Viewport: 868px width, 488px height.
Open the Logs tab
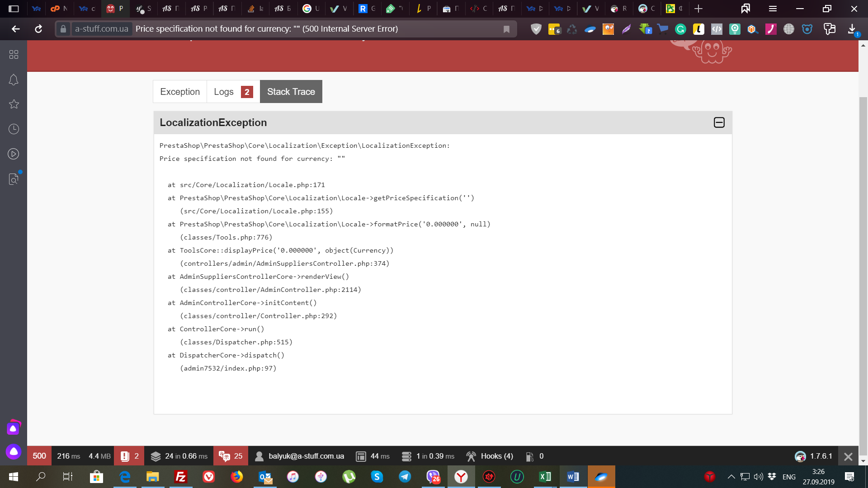tap(233, 92)
